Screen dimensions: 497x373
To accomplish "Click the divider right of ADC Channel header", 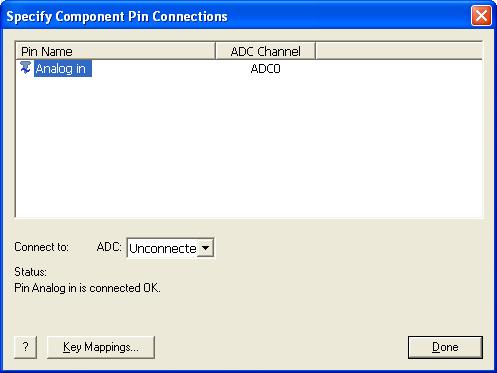I will click(x=315, y=51).
